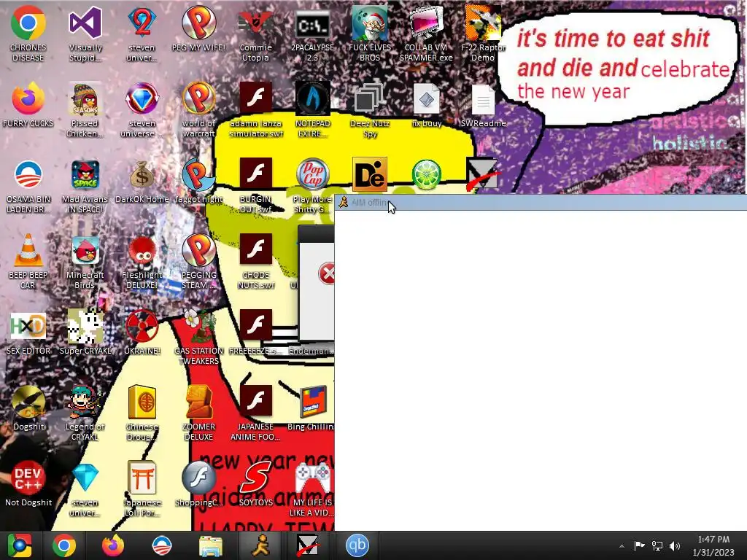Select the Mr. Driller 2 steven univer... icon
This screenshot has height=560, width=747.
click(142, 23)
